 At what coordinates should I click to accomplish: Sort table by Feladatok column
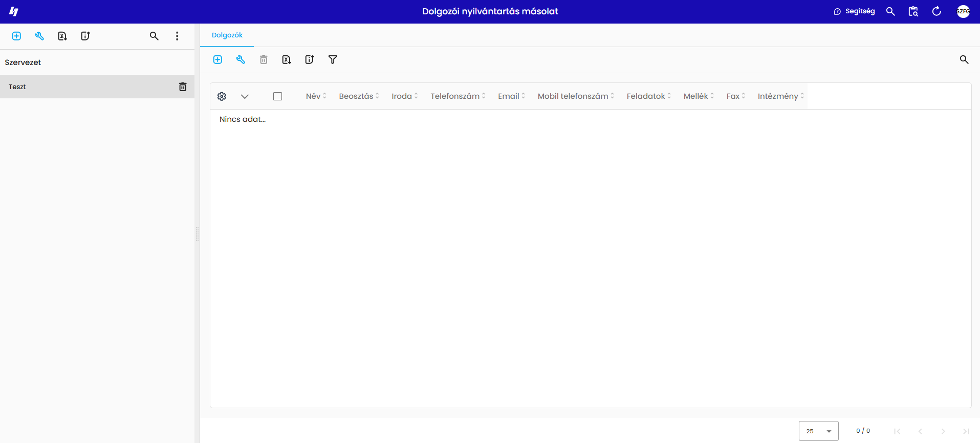(x=648, y=96)
